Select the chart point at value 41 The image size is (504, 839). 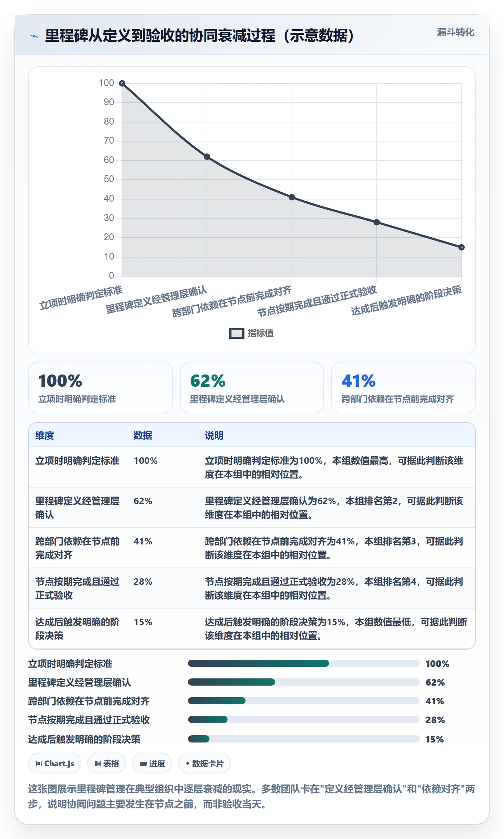(292, 197)
